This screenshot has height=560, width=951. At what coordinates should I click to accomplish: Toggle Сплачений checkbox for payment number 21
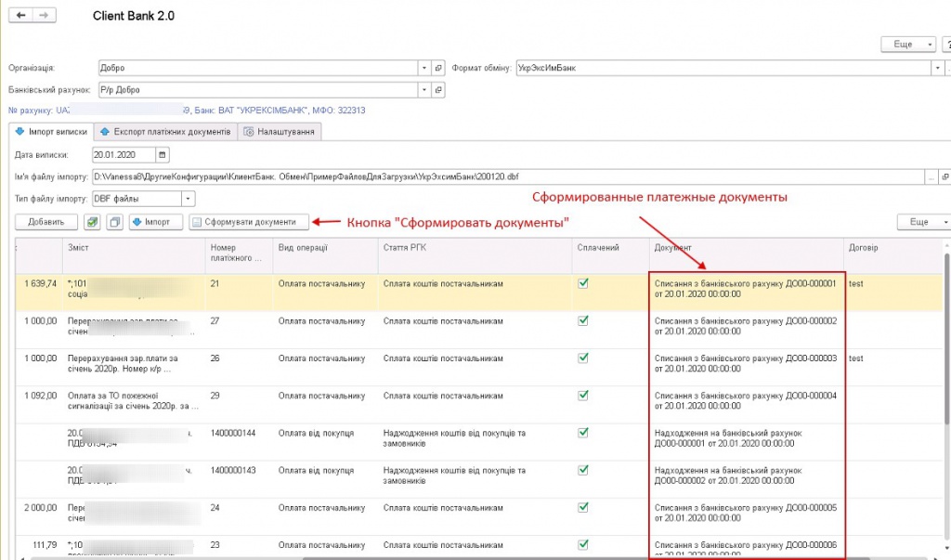[x=583, y=283]
